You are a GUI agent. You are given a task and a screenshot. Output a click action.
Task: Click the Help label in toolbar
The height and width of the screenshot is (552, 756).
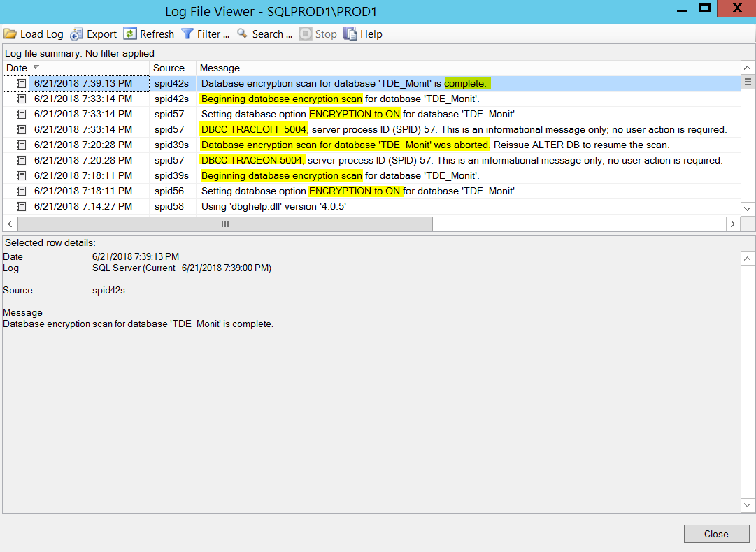[x=371, y=34]
